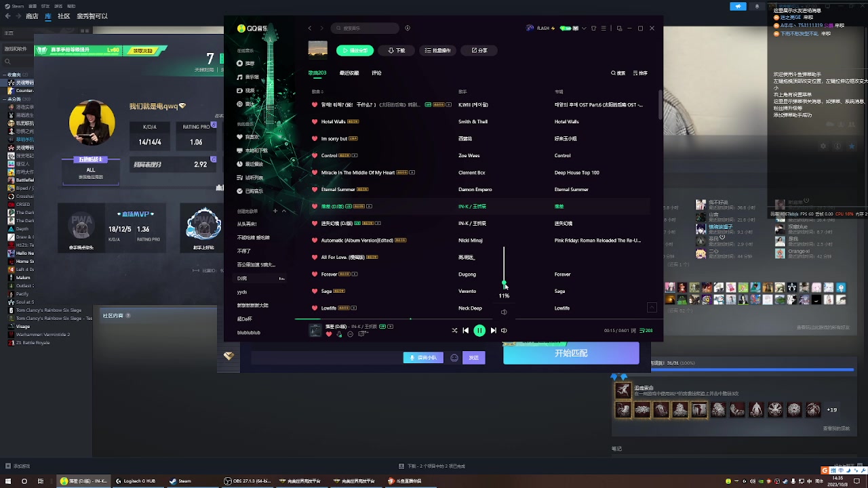
Task: Open the skin (shirt) icon in QQ Music
Action: pyautogui.click(x=593, y=28)
